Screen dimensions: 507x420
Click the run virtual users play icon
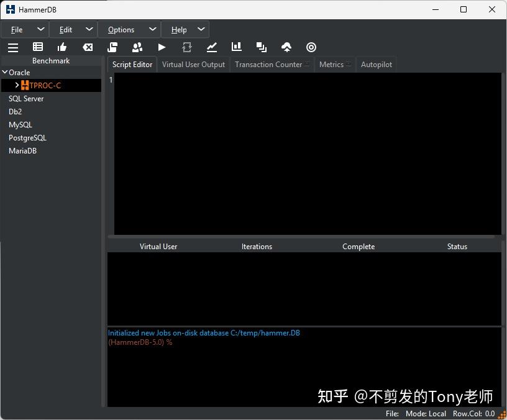162,47
